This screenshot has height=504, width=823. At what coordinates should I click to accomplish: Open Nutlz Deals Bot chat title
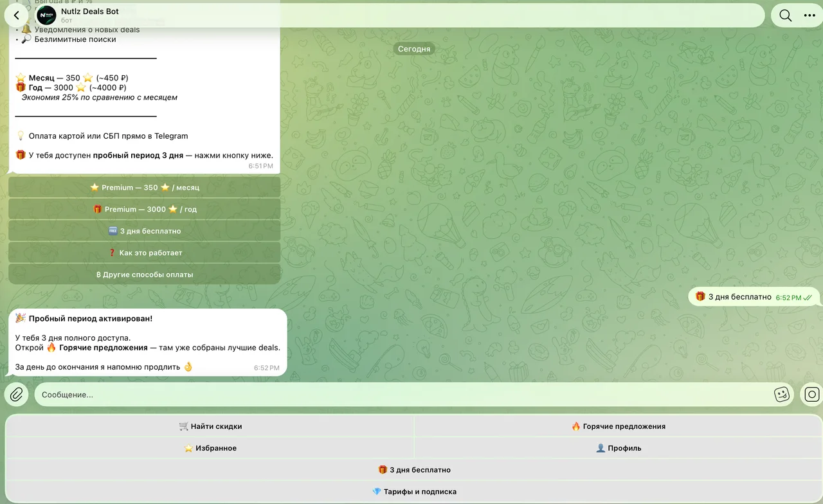coord(90,11)
